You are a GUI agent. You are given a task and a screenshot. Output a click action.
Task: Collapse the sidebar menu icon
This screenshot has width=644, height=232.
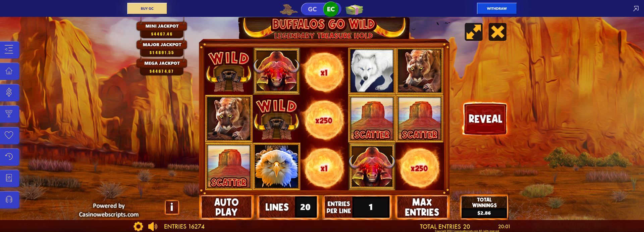[9, 50]
